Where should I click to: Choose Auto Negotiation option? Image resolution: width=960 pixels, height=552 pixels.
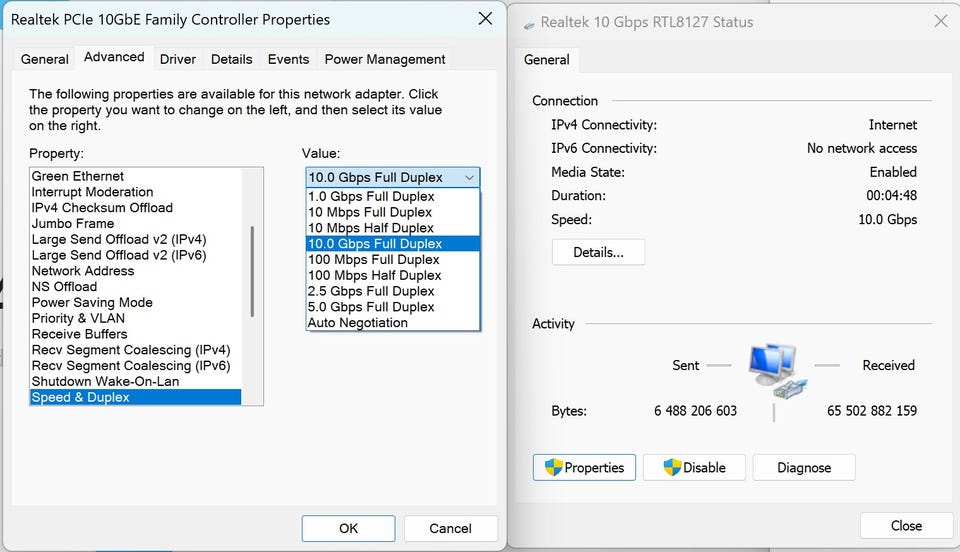pyautogui.click(x=392, y=323)
